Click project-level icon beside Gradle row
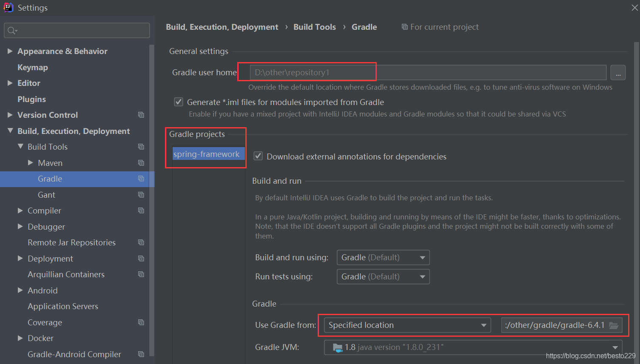 [141, 179]
